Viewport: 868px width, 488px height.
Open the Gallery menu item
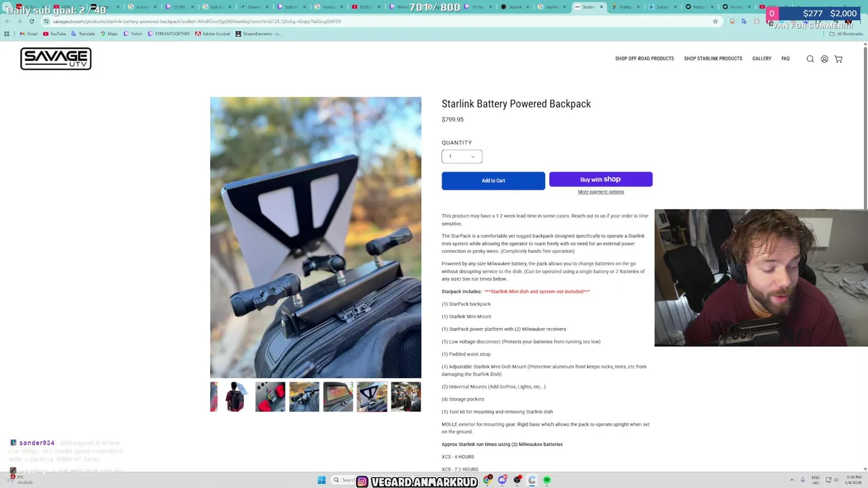click(762, 59)
